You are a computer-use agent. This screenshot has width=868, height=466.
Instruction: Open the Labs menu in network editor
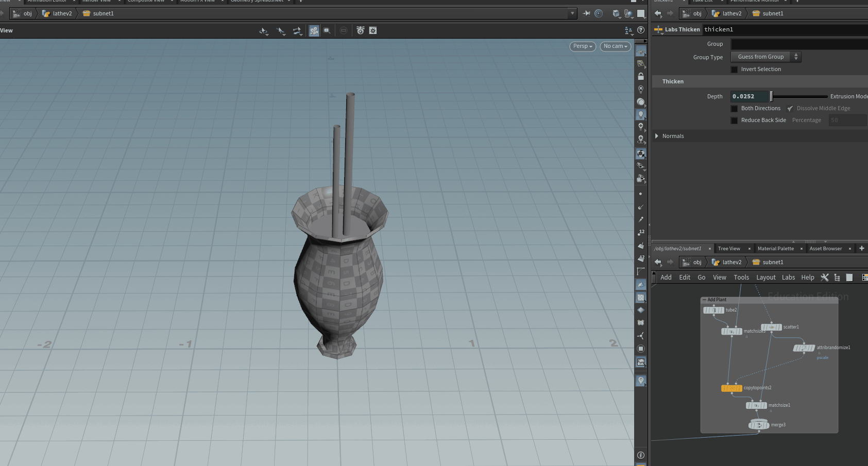789,278
